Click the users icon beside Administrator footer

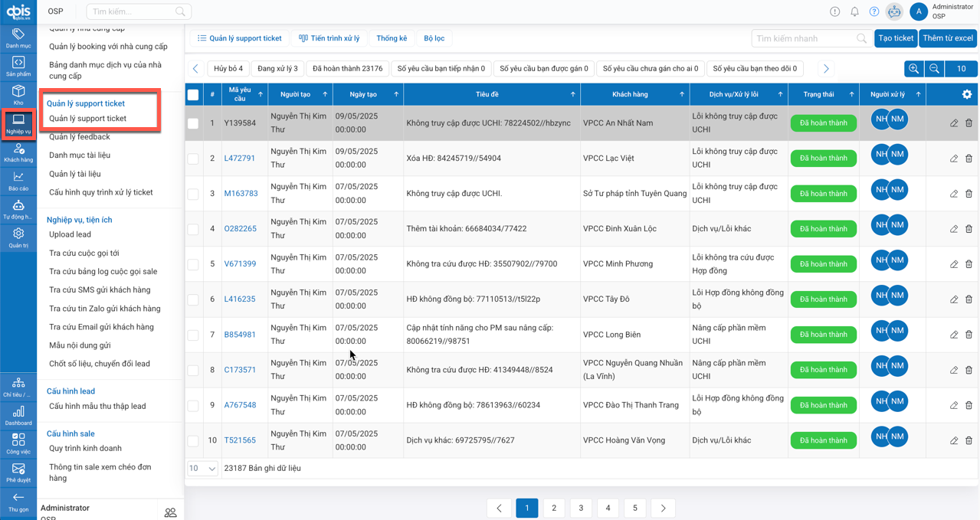(x=170, y=512)
